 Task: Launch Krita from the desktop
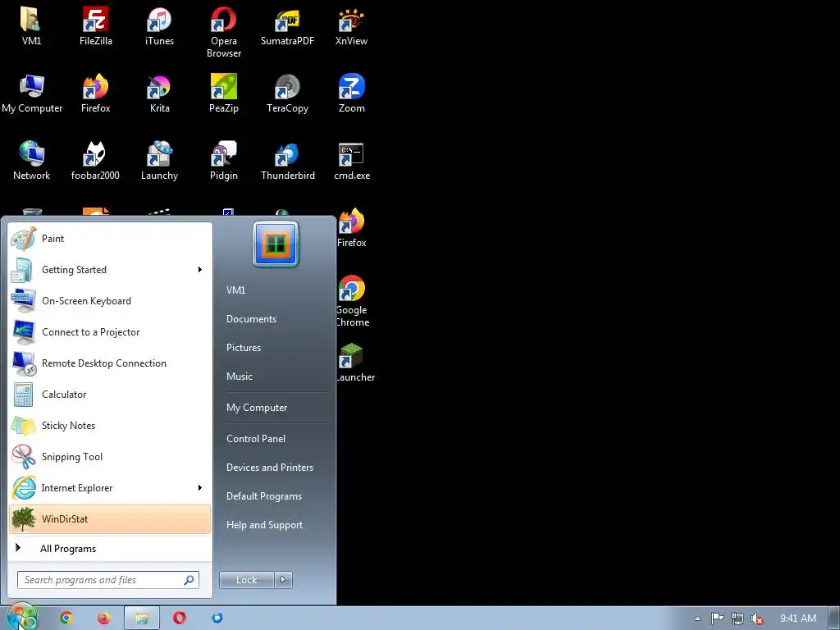(160, 94)
